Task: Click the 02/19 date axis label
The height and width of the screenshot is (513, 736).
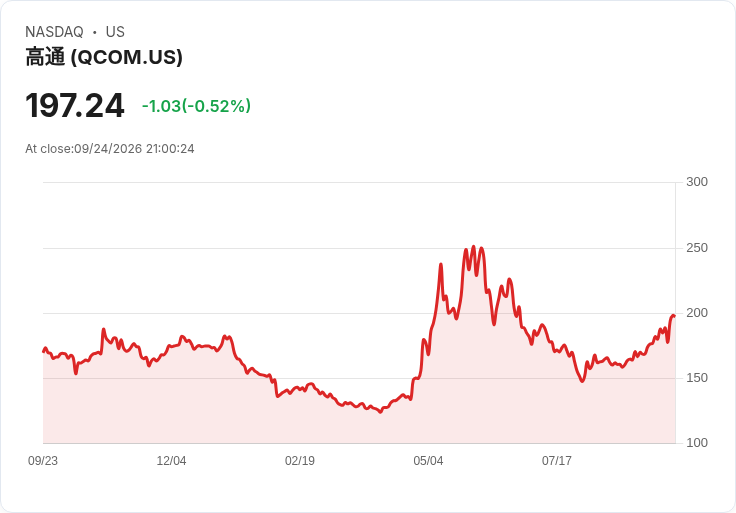Action: (x=300, y=461)
